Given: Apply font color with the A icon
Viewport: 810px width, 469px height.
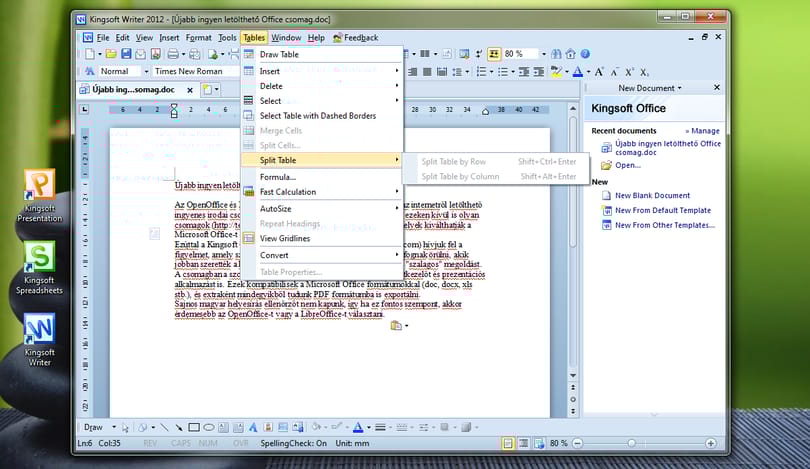Looking at the screenshot, I should (578, 72).
